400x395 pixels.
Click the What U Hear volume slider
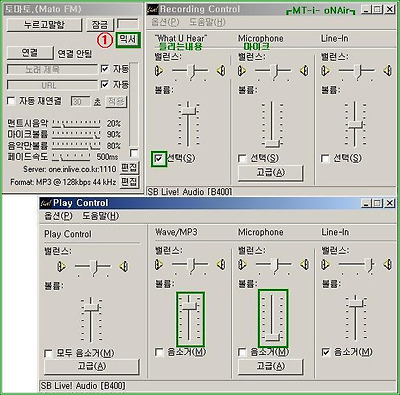coord(189,124)
